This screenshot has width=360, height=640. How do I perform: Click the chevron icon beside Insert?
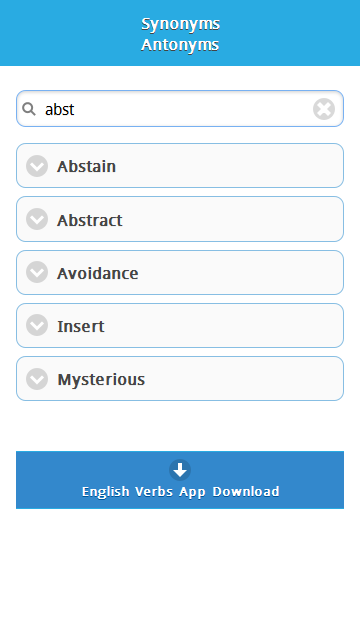[37, 325]
